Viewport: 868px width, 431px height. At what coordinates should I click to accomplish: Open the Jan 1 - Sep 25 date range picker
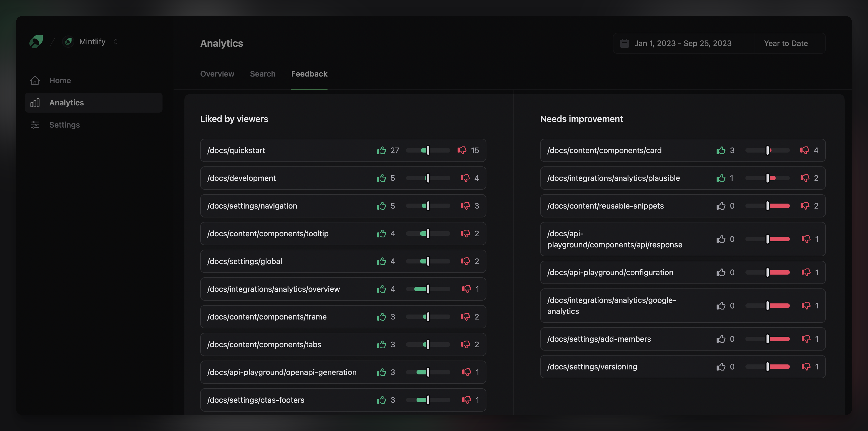(x=683, y=44)
